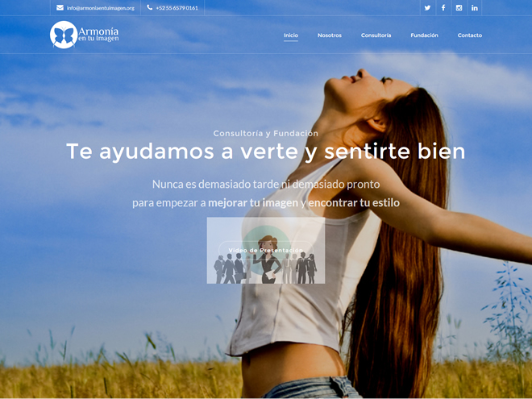Visit the Instagram page via its icon

pyautogui.click(x=459, y=8)
